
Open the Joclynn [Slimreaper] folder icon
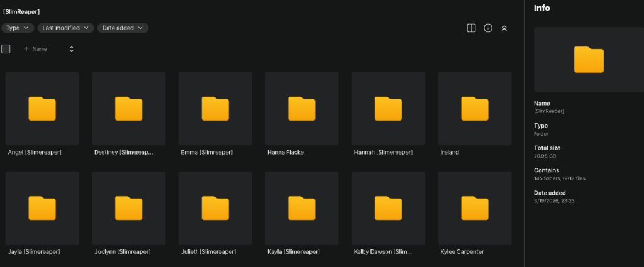coord(128,209)
